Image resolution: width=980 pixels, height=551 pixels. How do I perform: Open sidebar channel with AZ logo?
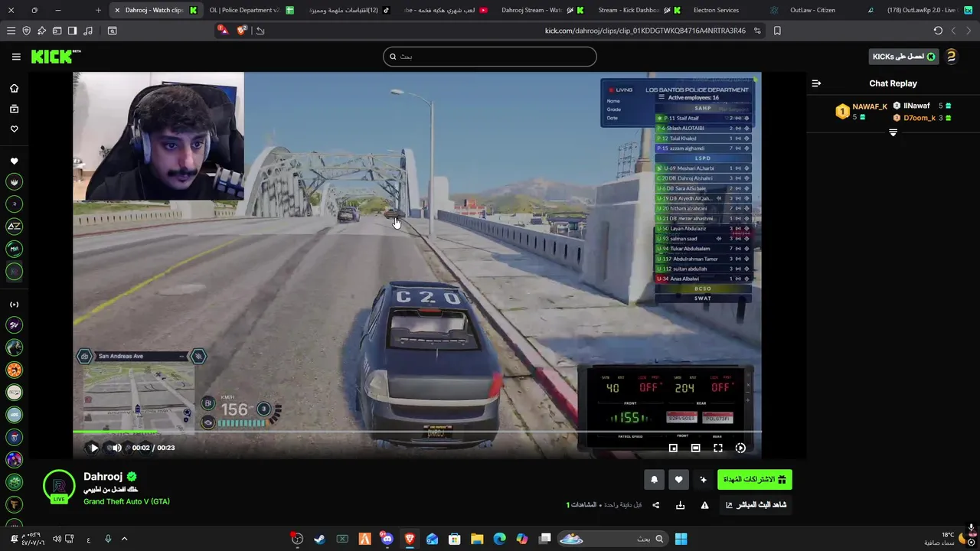point(14,226)
